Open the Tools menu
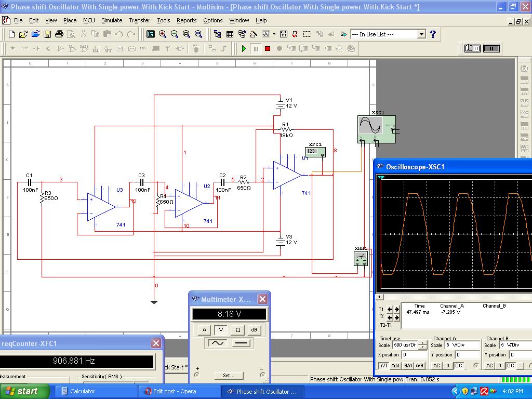532x399 pixels. [x=163, y=20]
